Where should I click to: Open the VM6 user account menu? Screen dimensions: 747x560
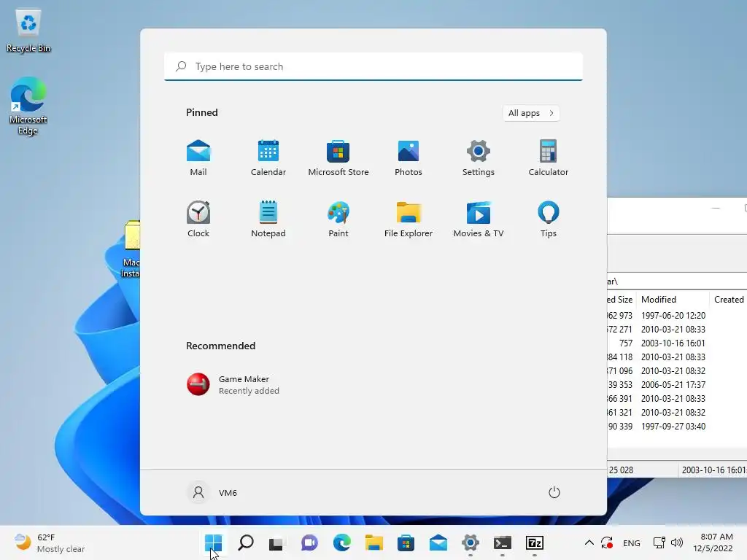[212, 492]
